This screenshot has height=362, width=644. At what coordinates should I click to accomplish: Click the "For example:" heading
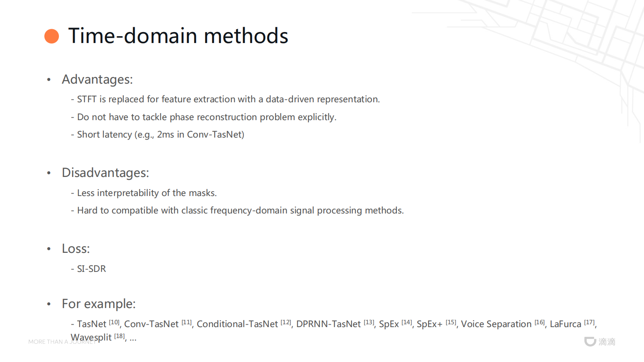tap(99, 304)
